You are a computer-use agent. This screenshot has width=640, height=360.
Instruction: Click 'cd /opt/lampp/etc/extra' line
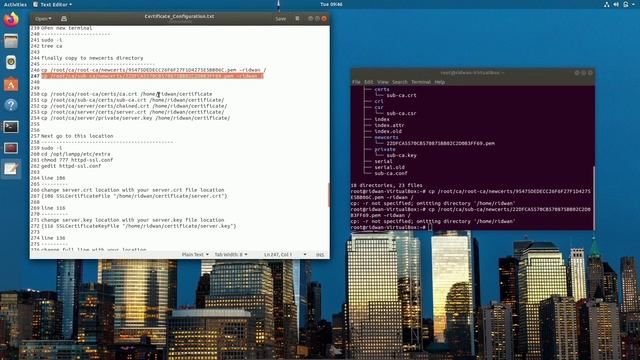coord(76,154)
